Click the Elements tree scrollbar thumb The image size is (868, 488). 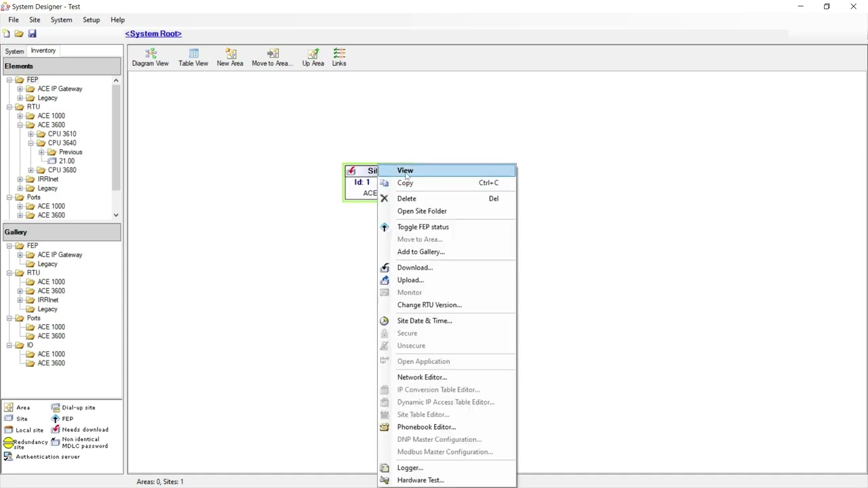pyautogui.click(x=116, y=137)
